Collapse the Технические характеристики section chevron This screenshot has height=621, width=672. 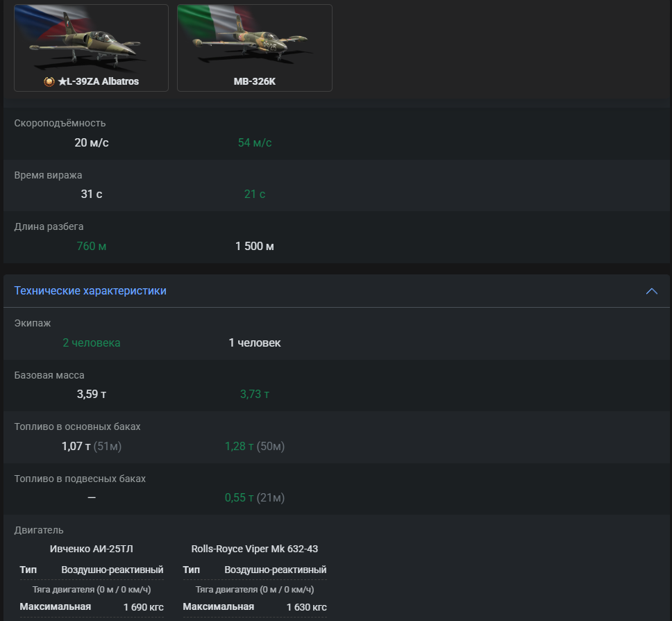pos(651,291)
